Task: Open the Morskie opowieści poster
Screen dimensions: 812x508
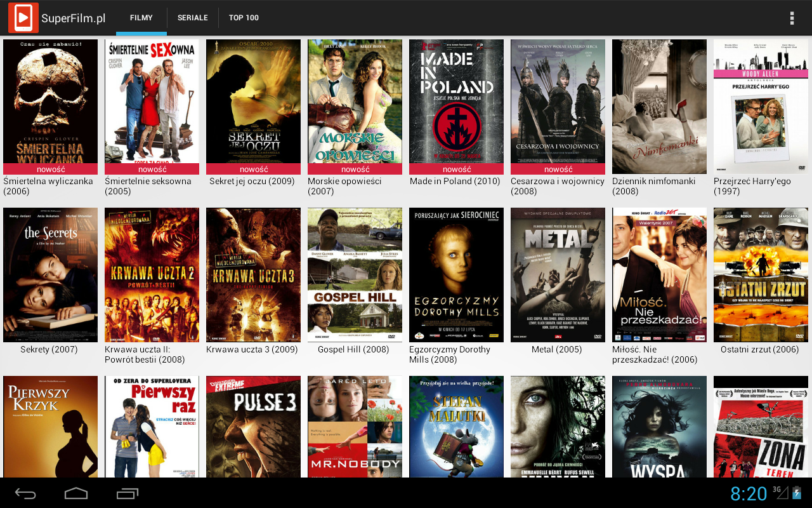Action: (355, 107)
